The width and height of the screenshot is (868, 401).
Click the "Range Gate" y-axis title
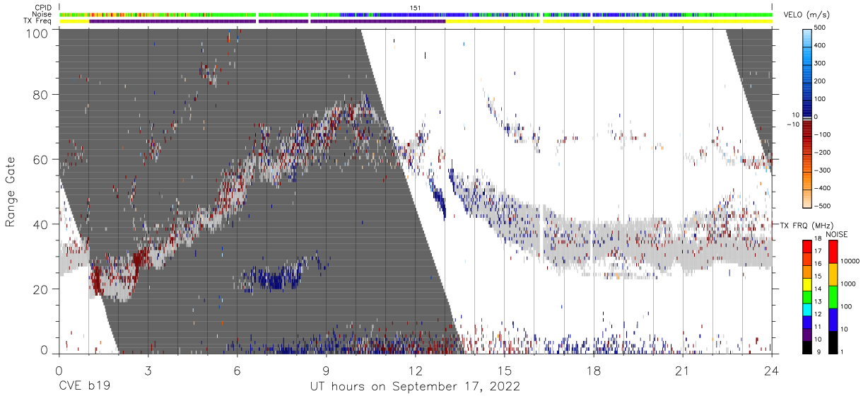[x=11, y=191]
